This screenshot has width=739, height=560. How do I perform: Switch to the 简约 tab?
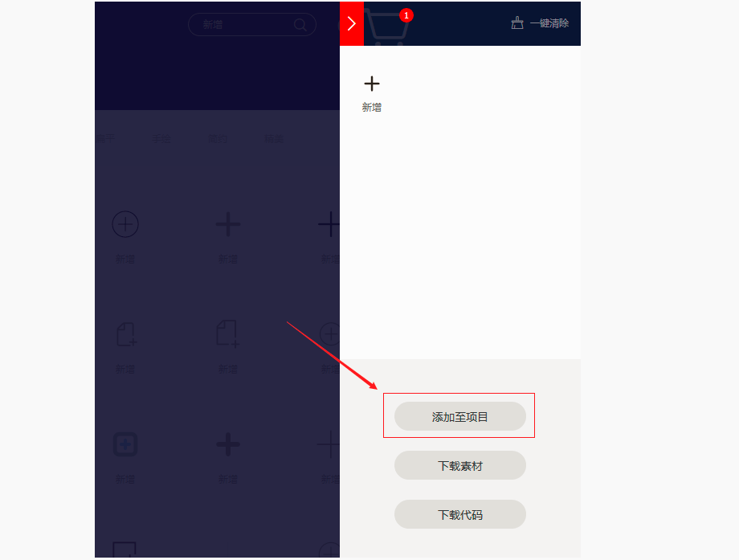click(218, 139)
